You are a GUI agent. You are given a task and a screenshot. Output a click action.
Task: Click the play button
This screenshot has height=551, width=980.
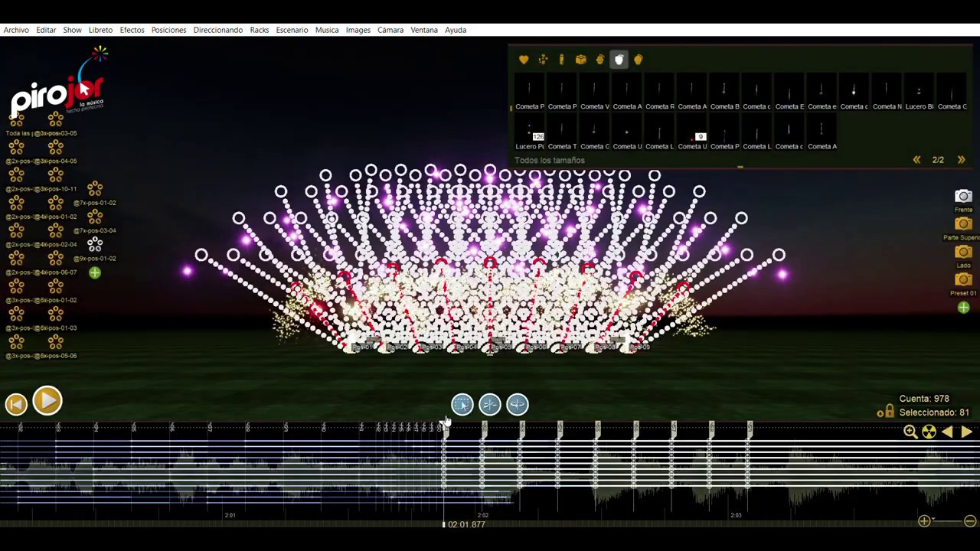click(x=47, y=401)
